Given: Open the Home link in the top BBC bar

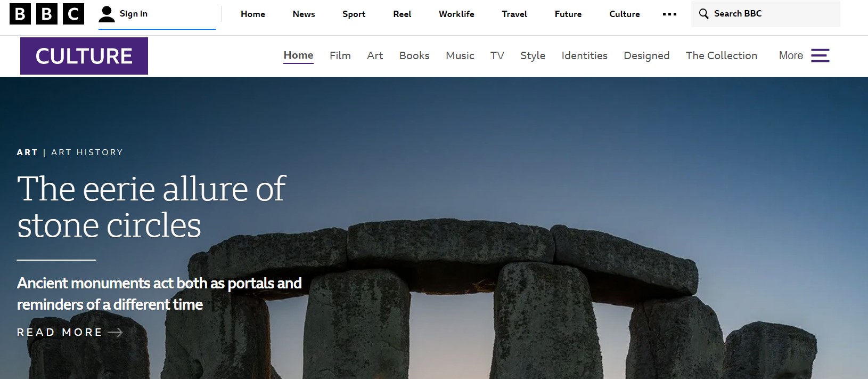Looking at the screenshot, I should [x=253, y=14].
